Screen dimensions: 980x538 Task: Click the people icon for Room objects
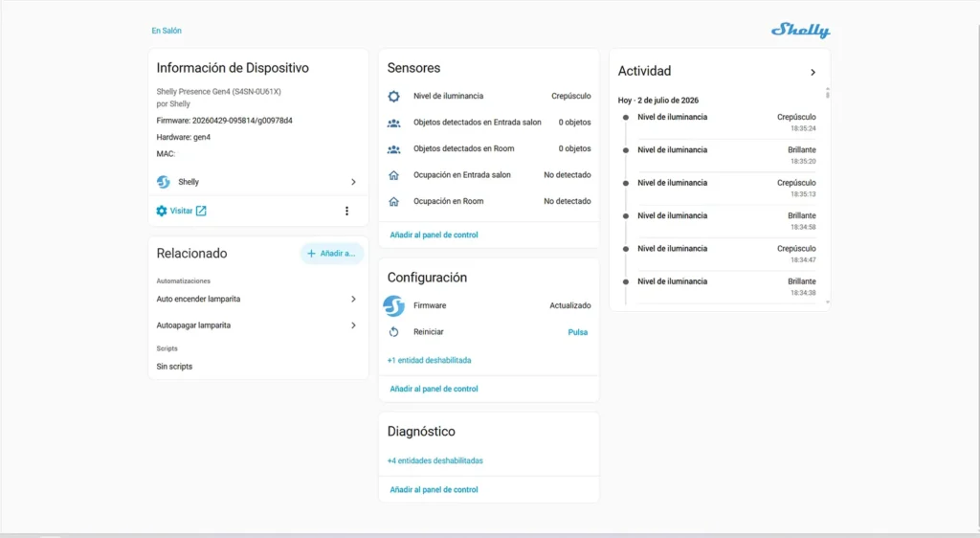[393, 149]
